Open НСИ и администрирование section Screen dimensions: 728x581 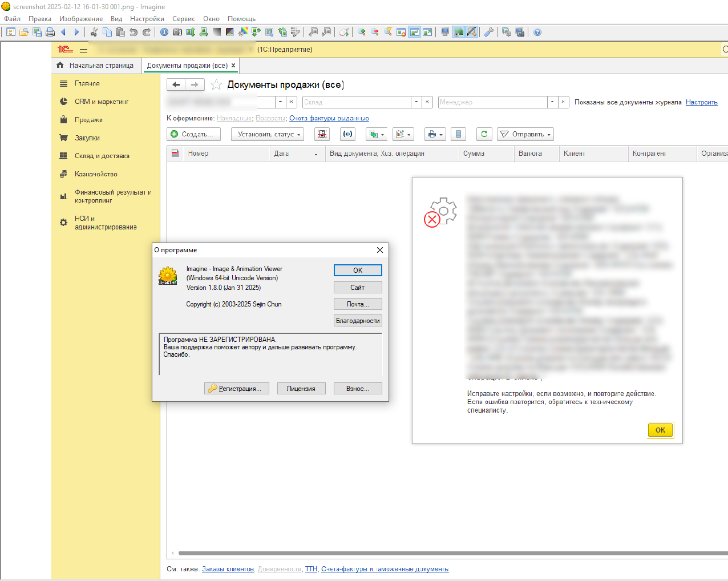point(106,223)
